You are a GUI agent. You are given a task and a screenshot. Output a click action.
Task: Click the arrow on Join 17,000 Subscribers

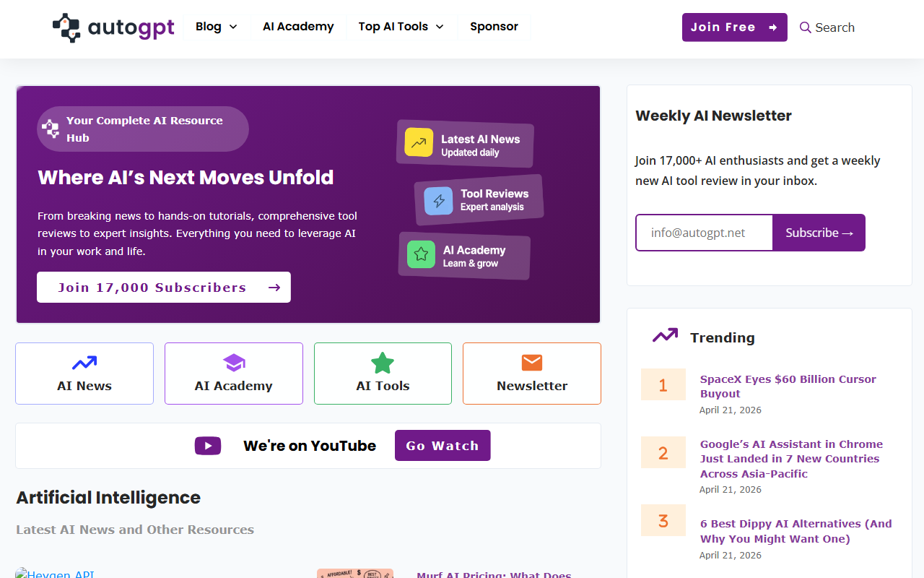click(274, 288)
